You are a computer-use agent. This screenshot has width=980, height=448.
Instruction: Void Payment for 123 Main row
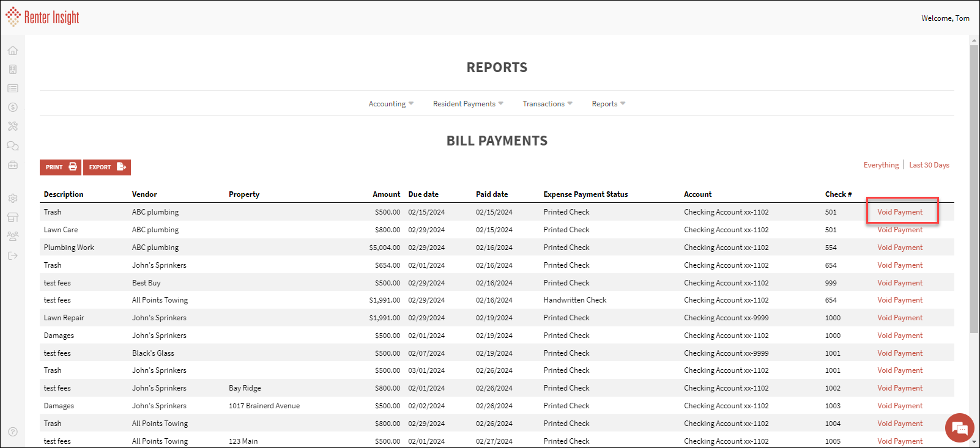click(x=900, y=441)
